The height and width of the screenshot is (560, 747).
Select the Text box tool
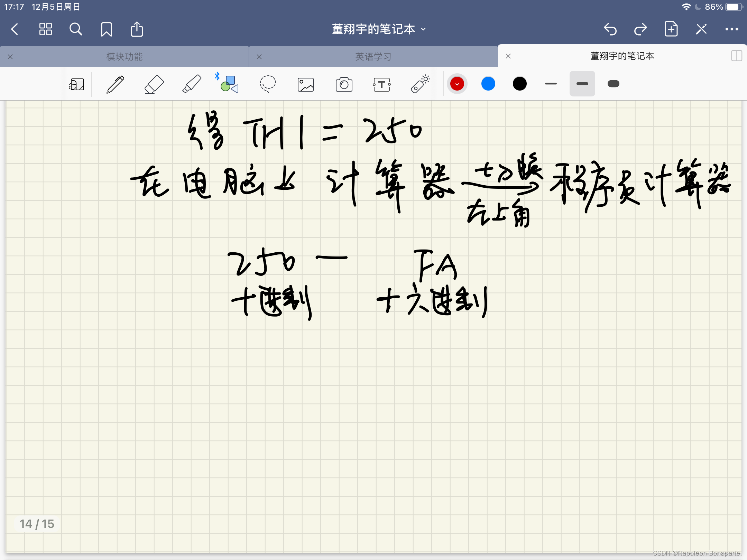pos(382,84)
